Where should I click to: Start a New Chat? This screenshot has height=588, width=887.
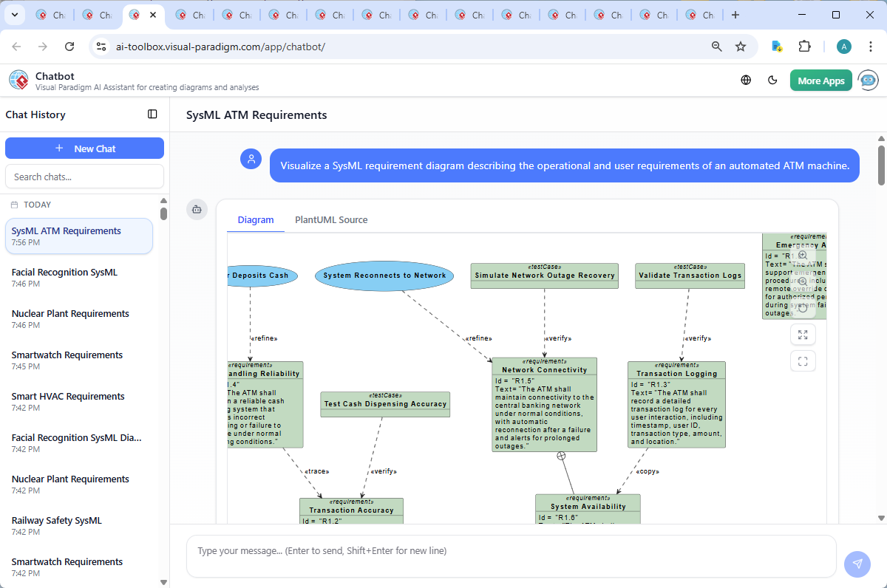point(84,148)
